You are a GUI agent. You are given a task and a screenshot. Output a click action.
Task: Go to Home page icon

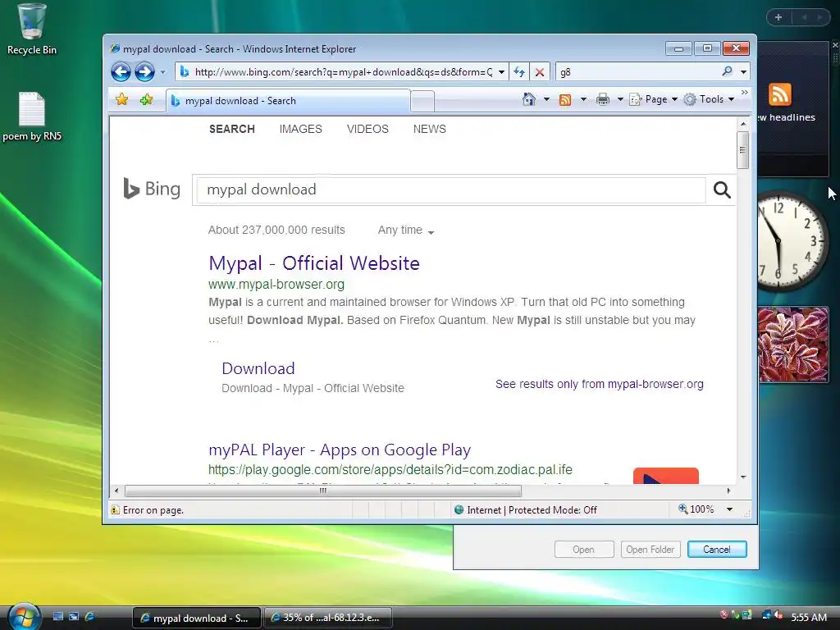529,99
